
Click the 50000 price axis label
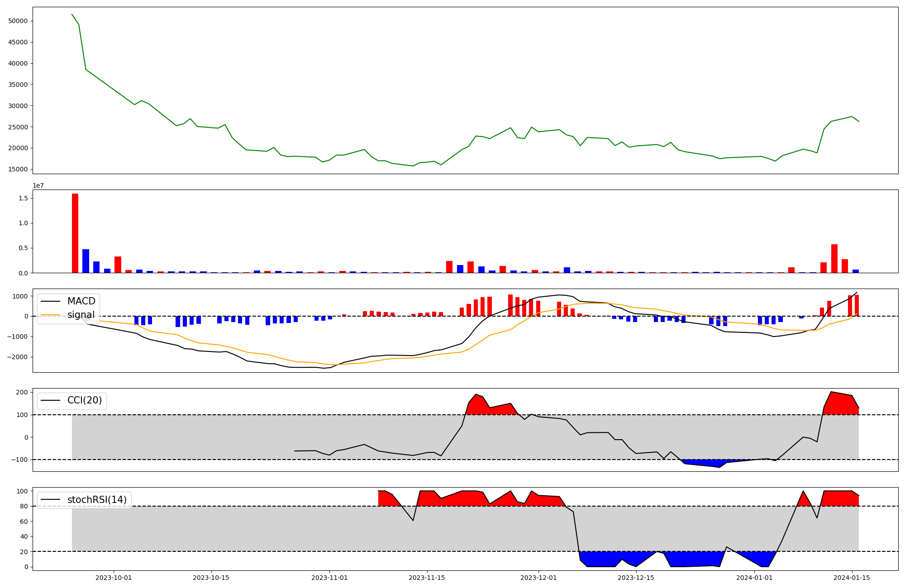pos(18,21)
